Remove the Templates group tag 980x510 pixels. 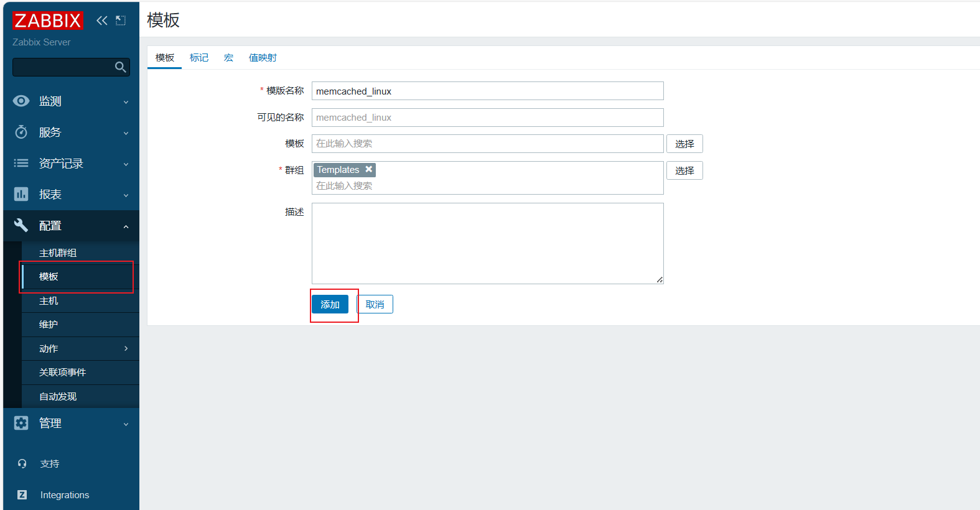coord(369,169)
